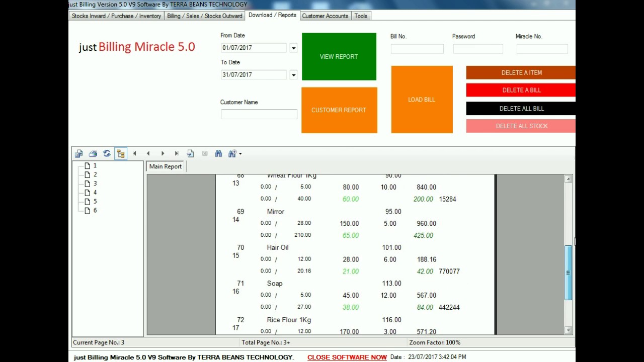
Task: Select page 2 in group tree
Action: (91, 174)
